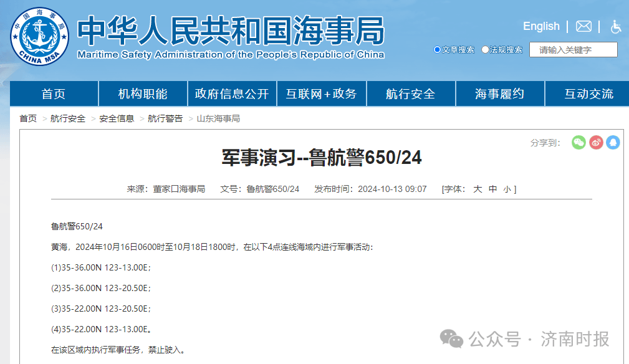Click coordinate line (2)35-36.00N 123-20.50E
This screenshot has width=629, height=364.
[x=101, y=288]
